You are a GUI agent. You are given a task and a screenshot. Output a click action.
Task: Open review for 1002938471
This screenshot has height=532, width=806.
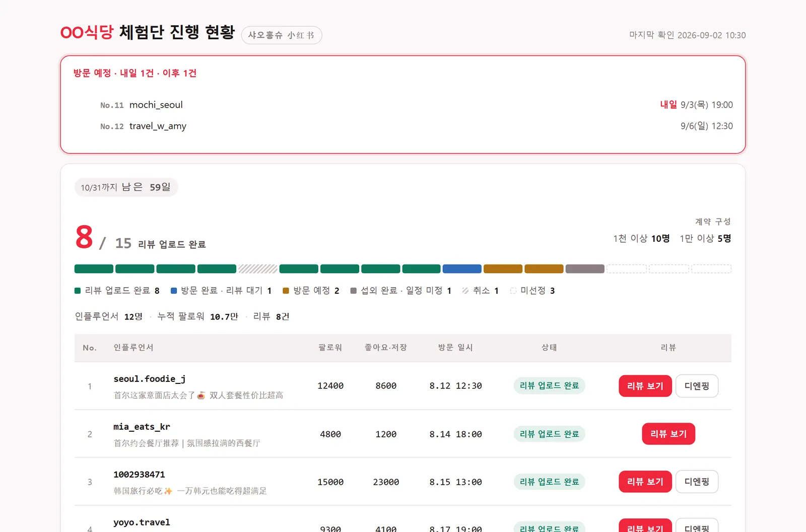click(645, 482)
